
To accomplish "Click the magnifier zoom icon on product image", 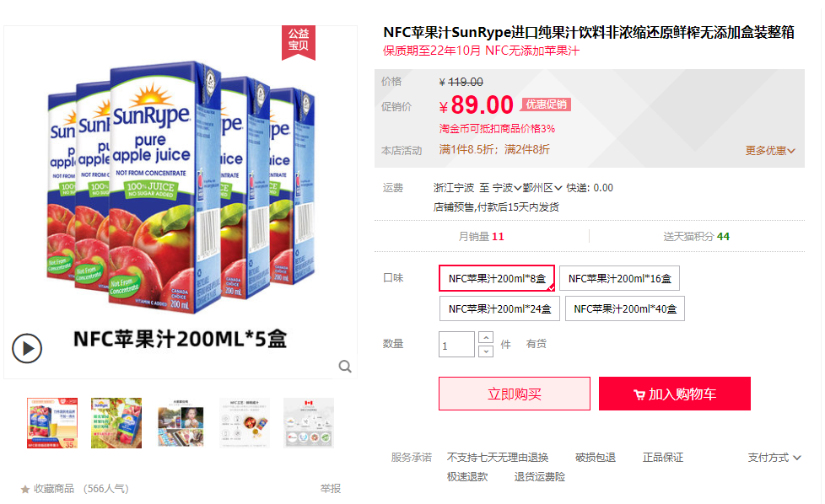I will (x=345, y=367).
